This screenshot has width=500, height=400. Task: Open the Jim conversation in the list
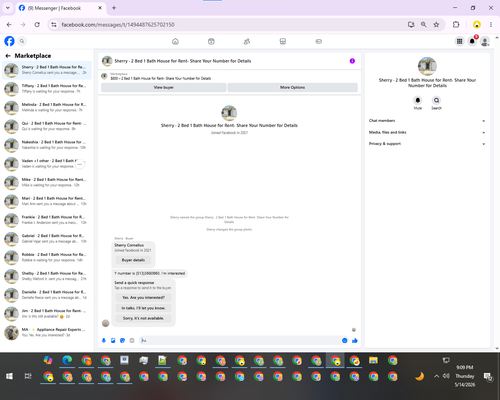click(47, 313)
